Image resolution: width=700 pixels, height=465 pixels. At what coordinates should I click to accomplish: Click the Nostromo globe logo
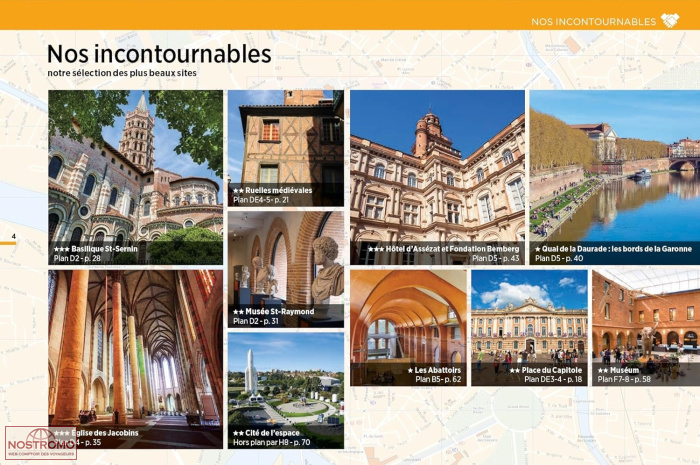click(x=41, y=443)
